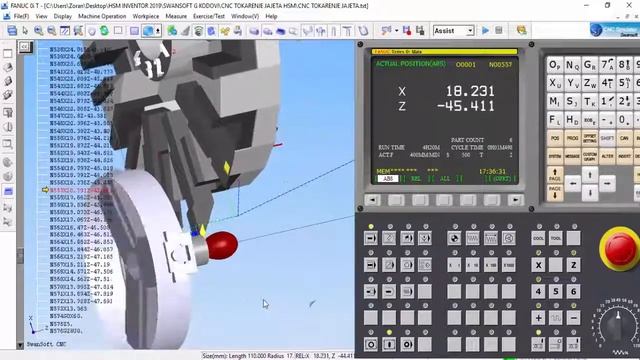Open the 3D view icon dropdown arrow
Image resolution: width=640 pixels, height=360 pixels.
tap(158, 31)
